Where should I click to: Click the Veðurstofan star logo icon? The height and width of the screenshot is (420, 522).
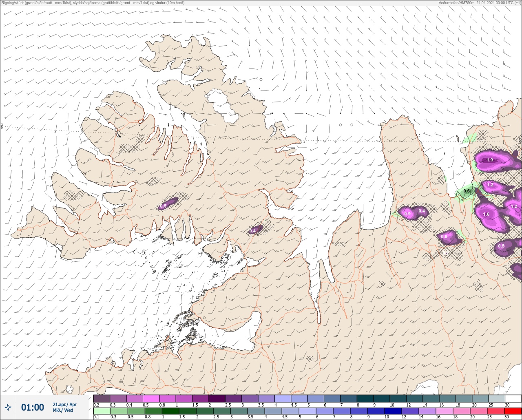click(8, 407)
